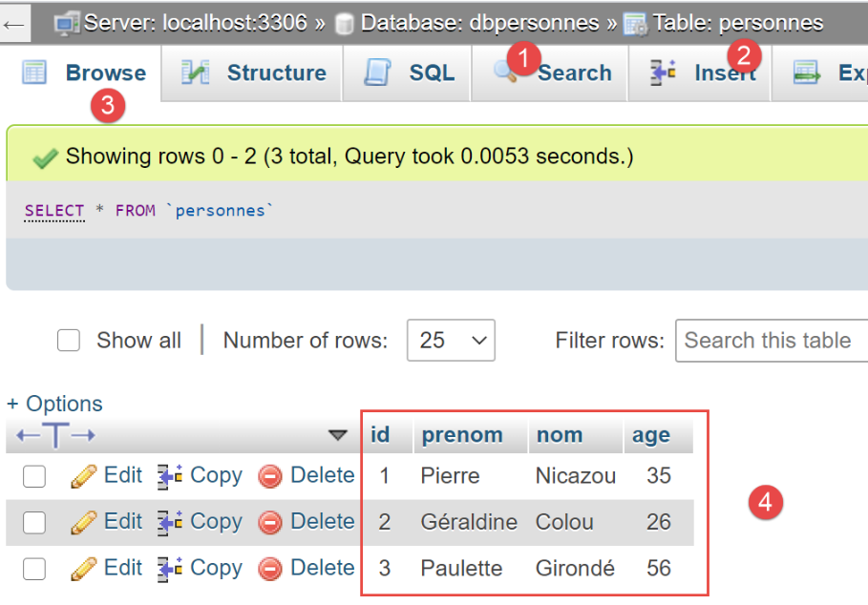Click the down triangle beside the id column
Screen dimensions: 868x605
(x=337, y=435)
